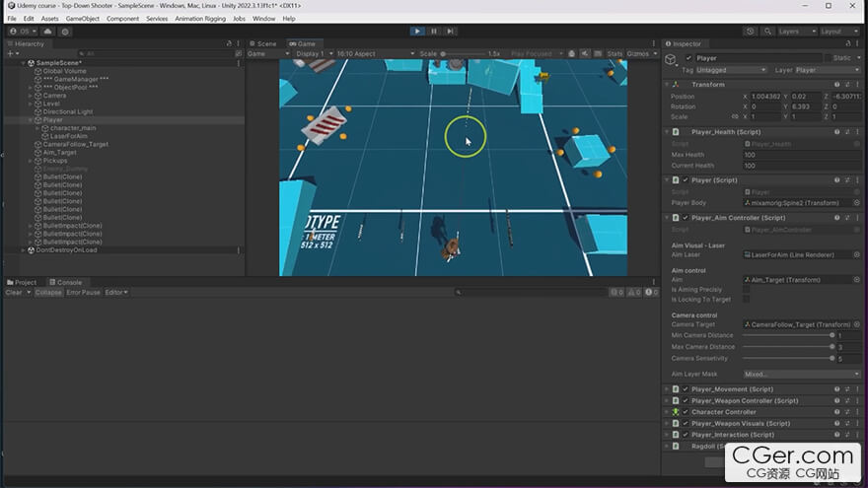868x488 pixels.
Task: Click the Gizmos button in Game view
Action: pyautogui.click(x=638, y=53)
